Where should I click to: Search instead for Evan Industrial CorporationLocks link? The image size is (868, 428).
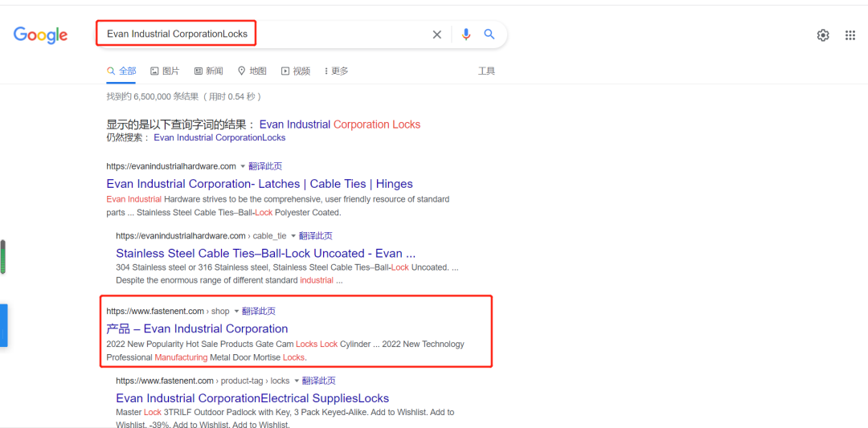[219, 137]
